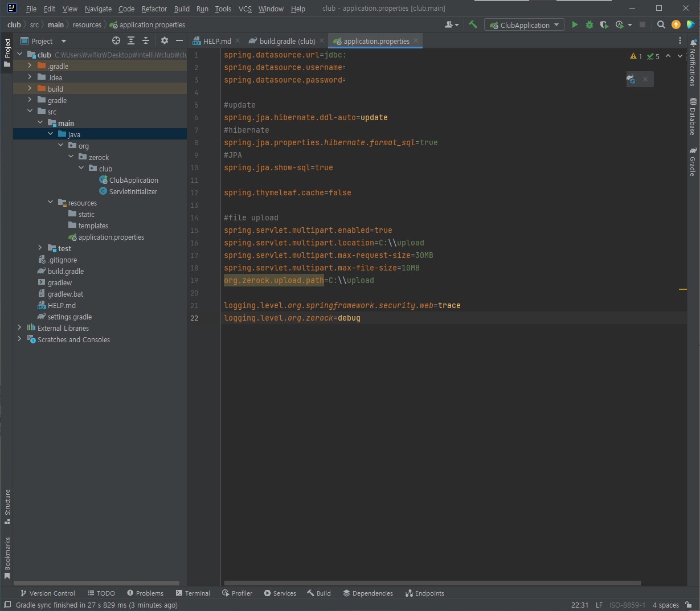
Task: Go to previous highlighted problem arrow
Action: [x=668, y=56]
